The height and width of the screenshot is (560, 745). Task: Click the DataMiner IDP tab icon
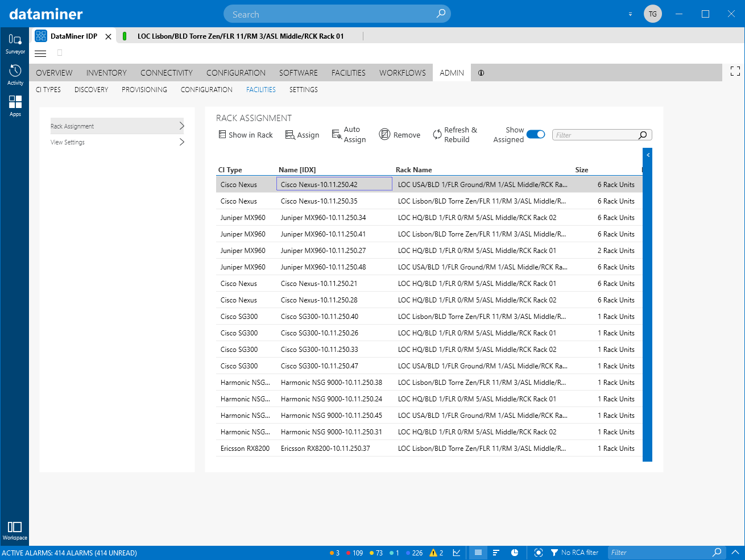point(41,36)
